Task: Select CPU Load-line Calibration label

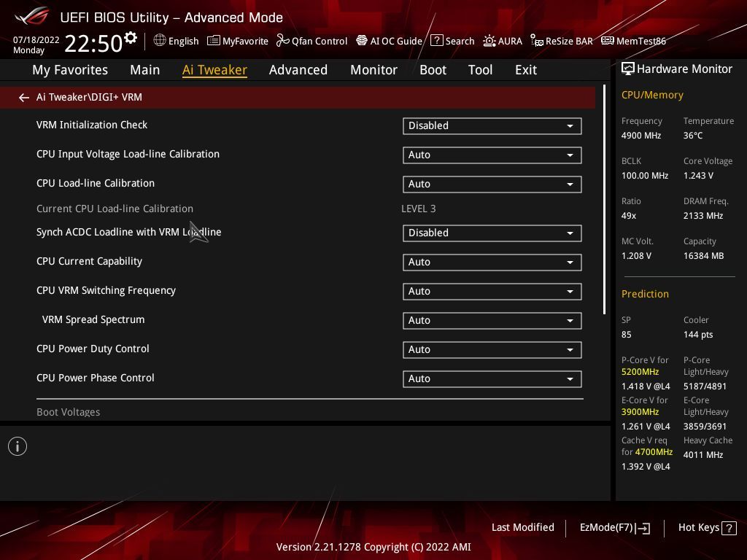Action: click(x=96, y=183)
